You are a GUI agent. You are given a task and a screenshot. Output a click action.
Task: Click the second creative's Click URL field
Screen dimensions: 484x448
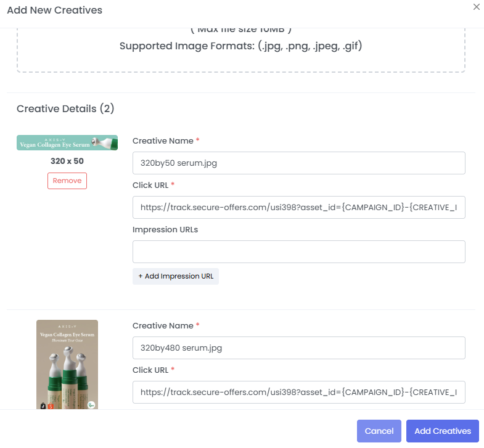pos(298,393)
